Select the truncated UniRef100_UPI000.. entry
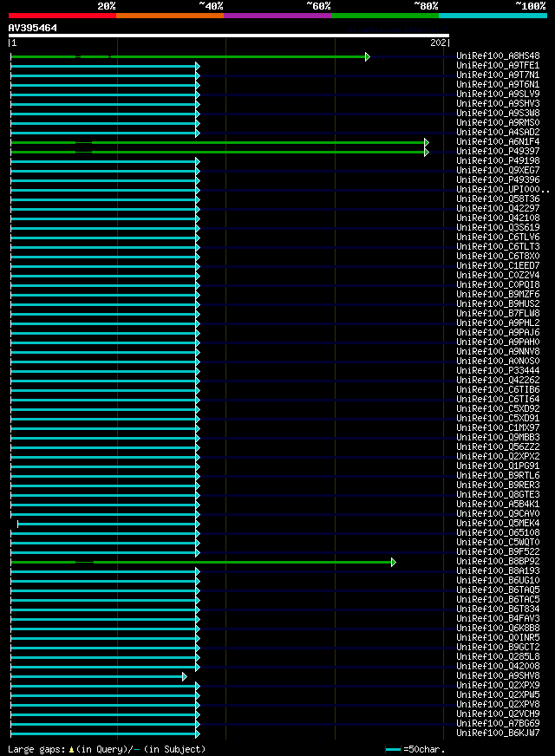Image resolution: width=555 pixels, height=756 pixels. (503, 190)
